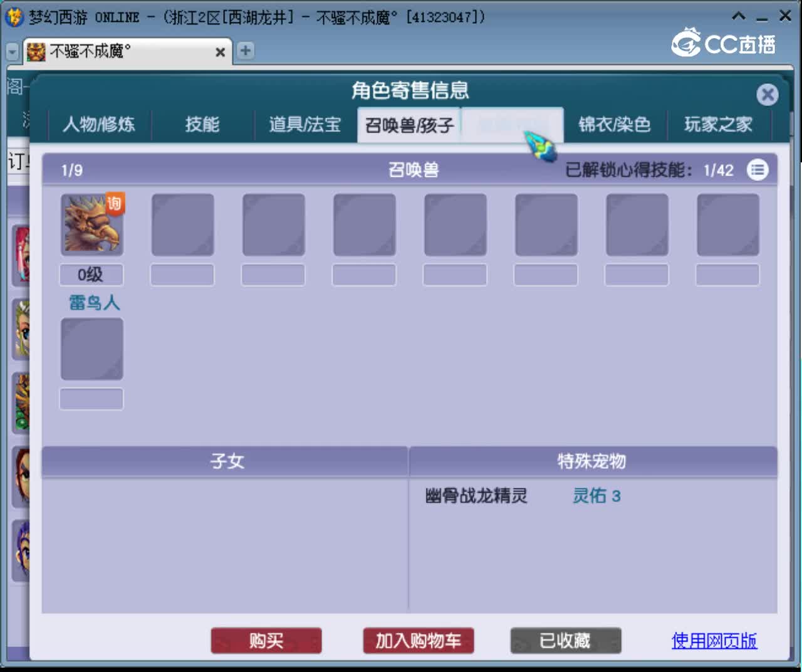This screenshot has height=672, width=802.
Task: Click the collapse arrow in the title bar
Action: click(x=739, y=16)
